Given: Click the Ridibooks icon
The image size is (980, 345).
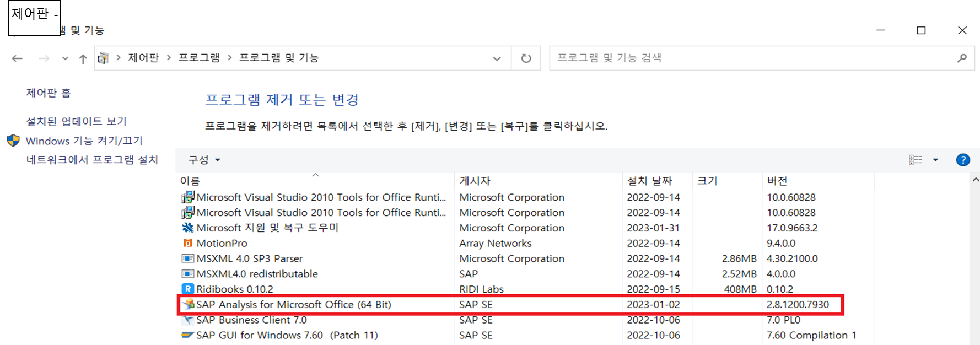Looking at the screenshot, I should point(188,289).
